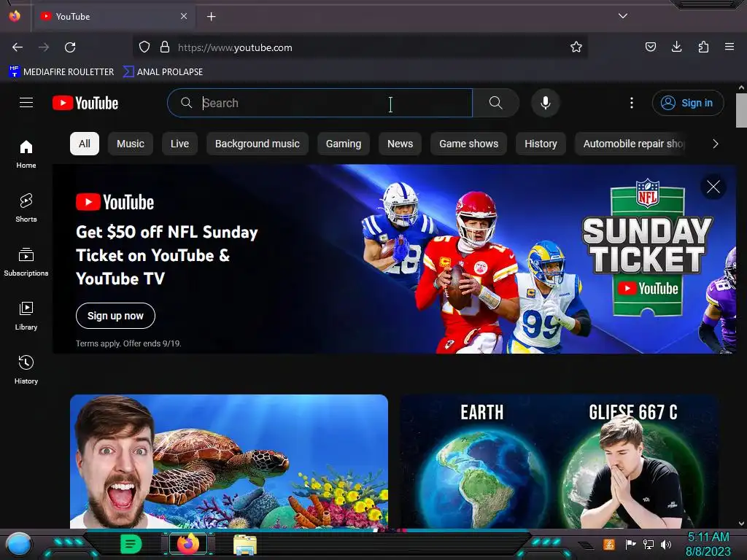
Task: Select the Gaming filter chip
Action: [x=344, y=144]
